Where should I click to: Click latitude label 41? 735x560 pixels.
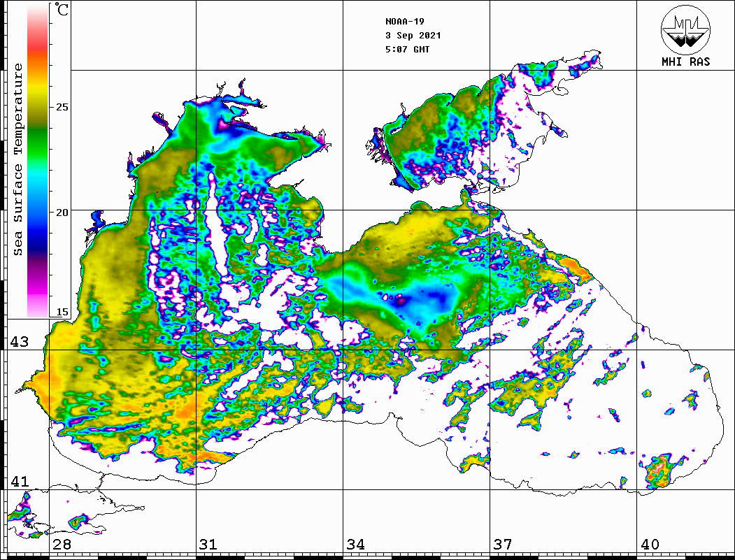pos(19,481)
